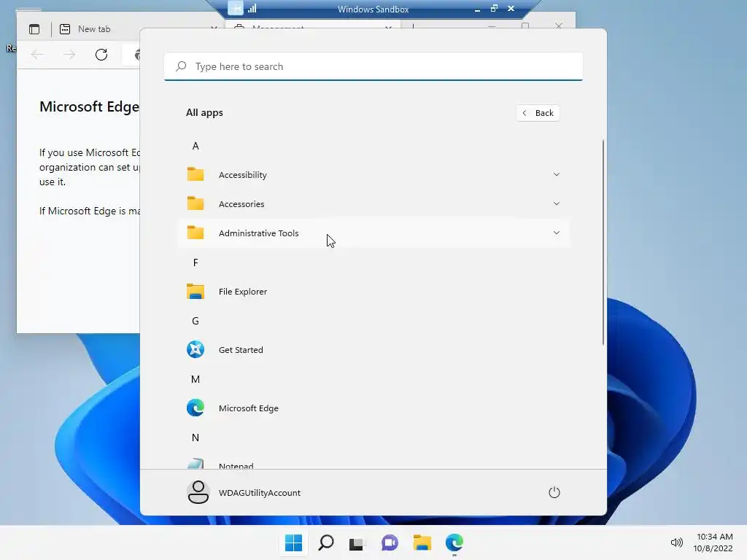Viewport: 747px width, 560px height.
Task: Click the tab actions icon in Edge
Action: click(x=34, y=29)
